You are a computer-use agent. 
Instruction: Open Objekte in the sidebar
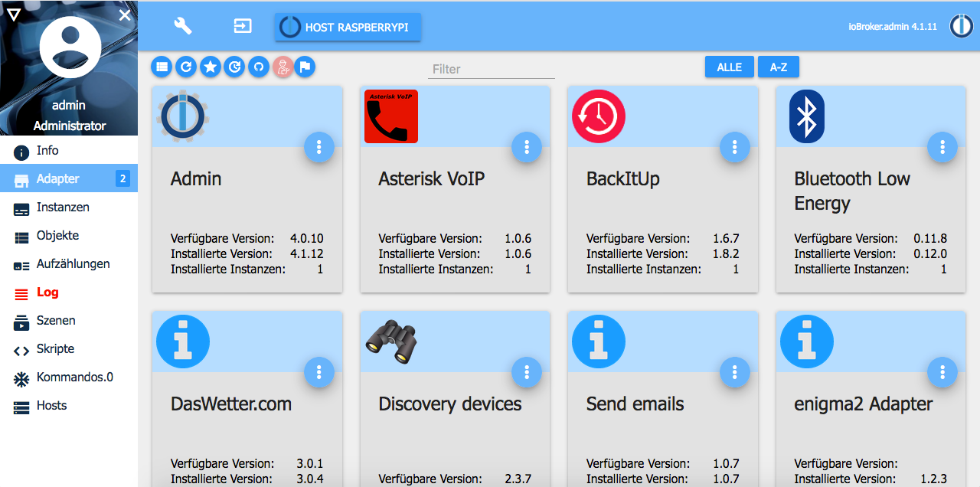[69, 236]
